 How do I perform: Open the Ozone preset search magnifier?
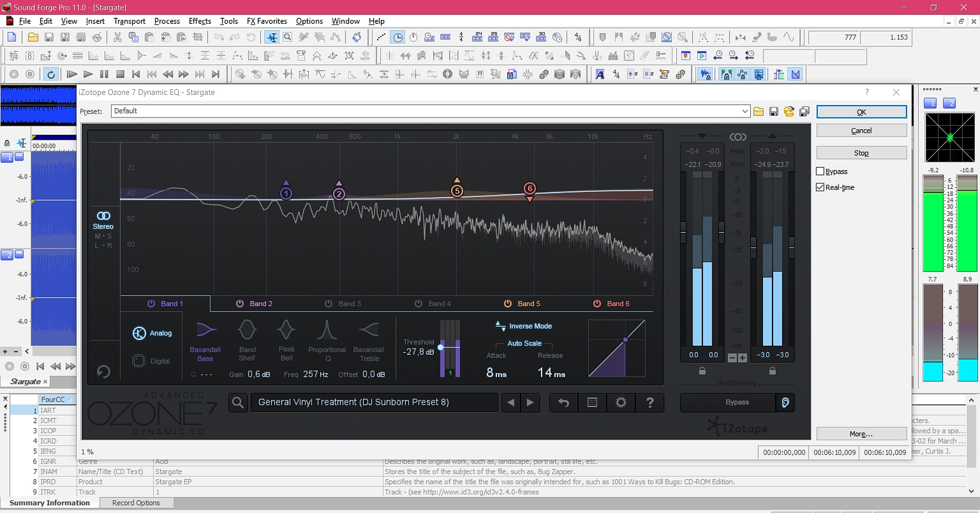tap(237, 403)
